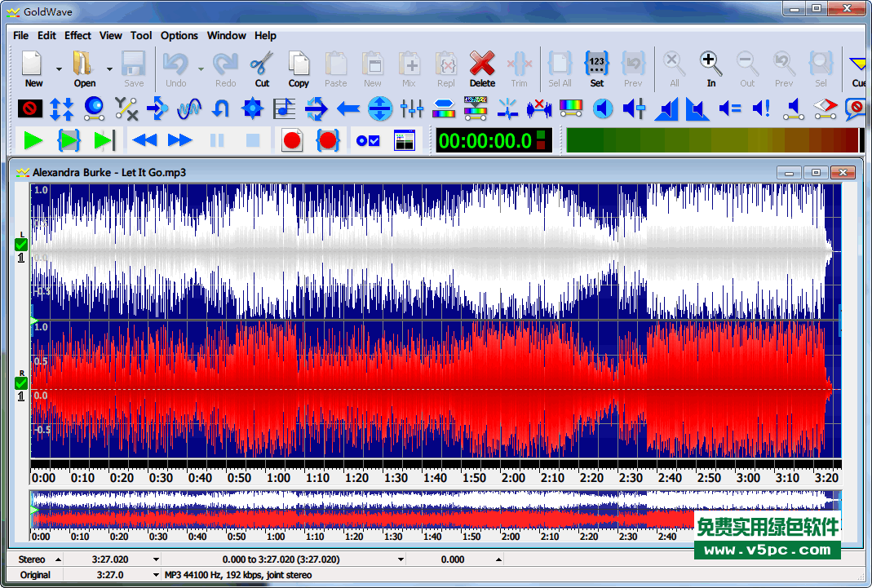Click the Cut scissors icon
Image resolution: width=872 pixels, height=588 pixels.
click(x=262, y=64)
